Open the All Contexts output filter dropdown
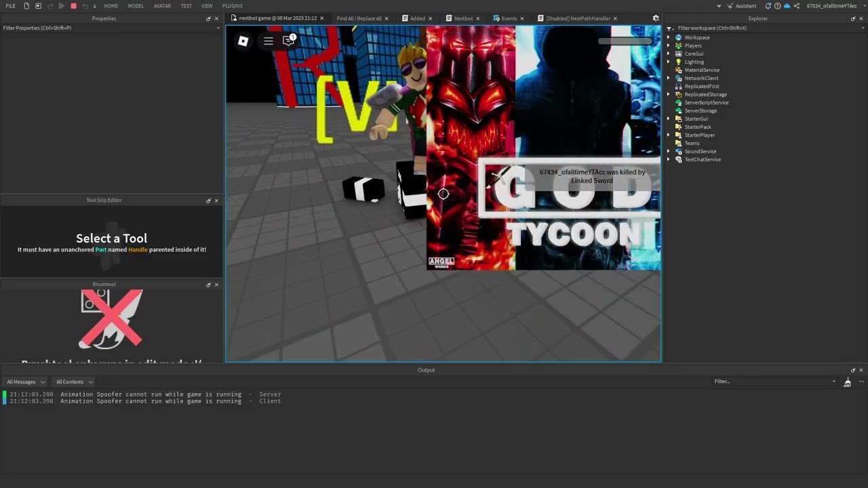Image resolution: width=868 pixels, height=488 pixels. [74, 382]
